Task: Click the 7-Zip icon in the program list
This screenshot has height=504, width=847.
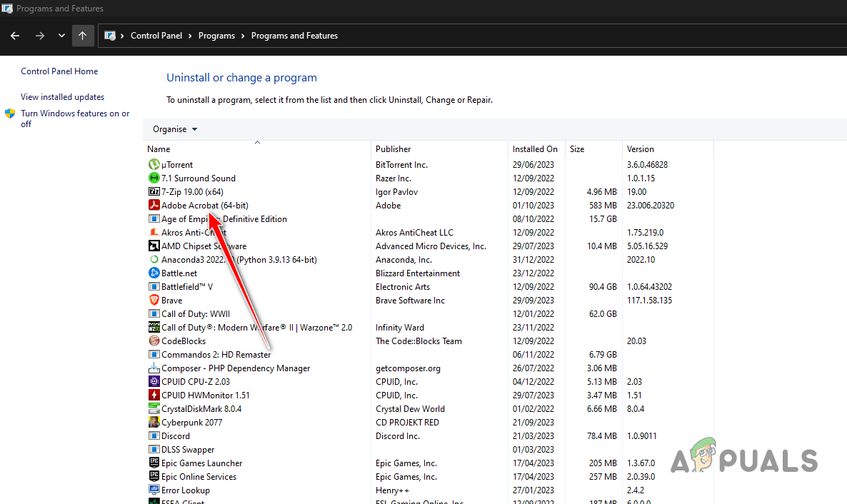Action: click(x=154, y=191)
